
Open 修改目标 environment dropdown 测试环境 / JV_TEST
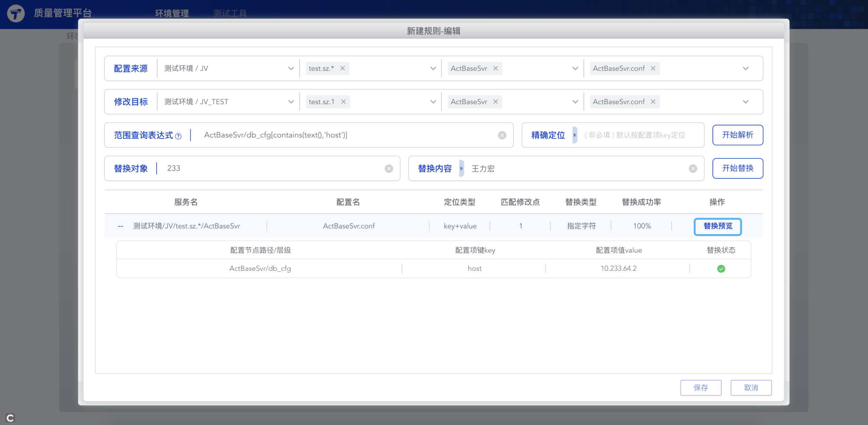point(227,102)
